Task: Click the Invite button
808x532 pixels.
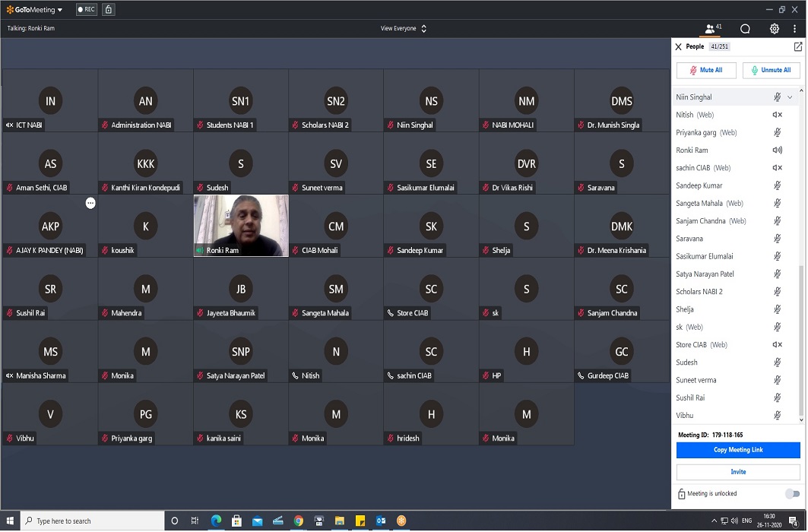Action: click(x=737, y=472)
